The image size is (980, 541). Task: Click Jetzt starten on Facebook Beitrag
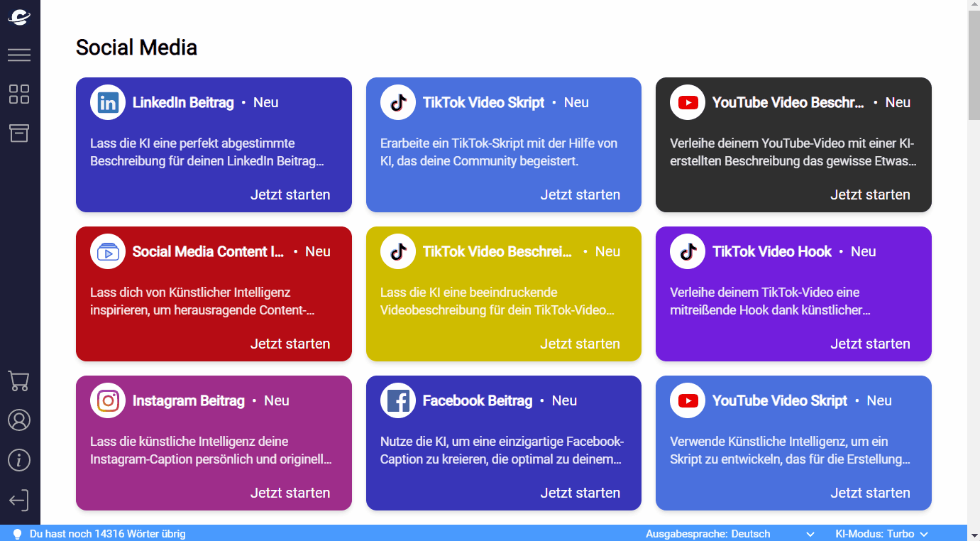click(580, 493)
